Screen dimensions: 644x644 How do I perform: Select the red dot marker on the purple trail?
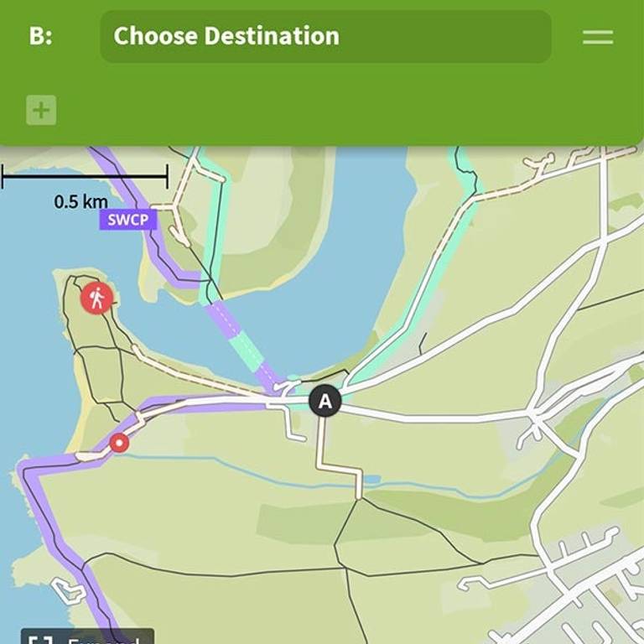(x=119, y=443)
